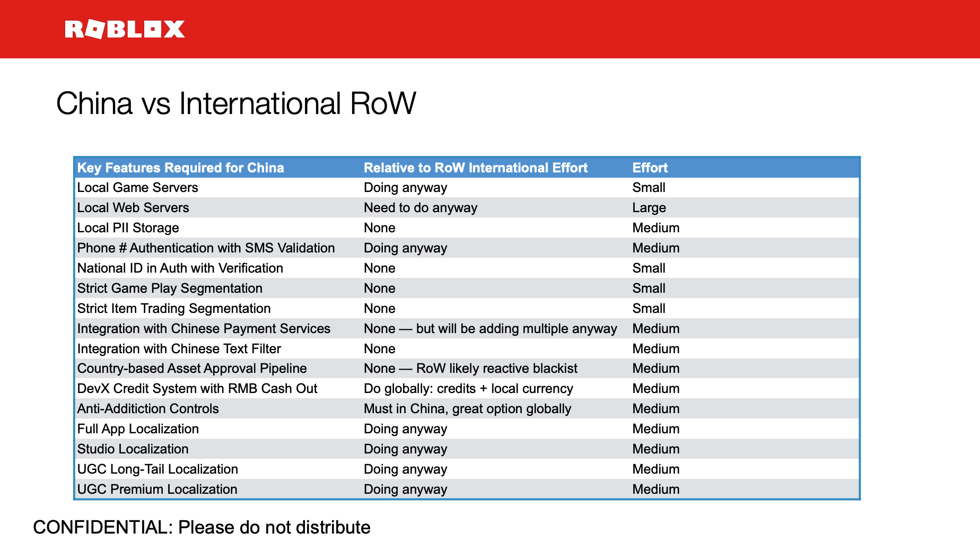Click 'None — but will be adding multiple anyway'
The width and height of the screenshot is (980, 550).
(x=491, y=329)
